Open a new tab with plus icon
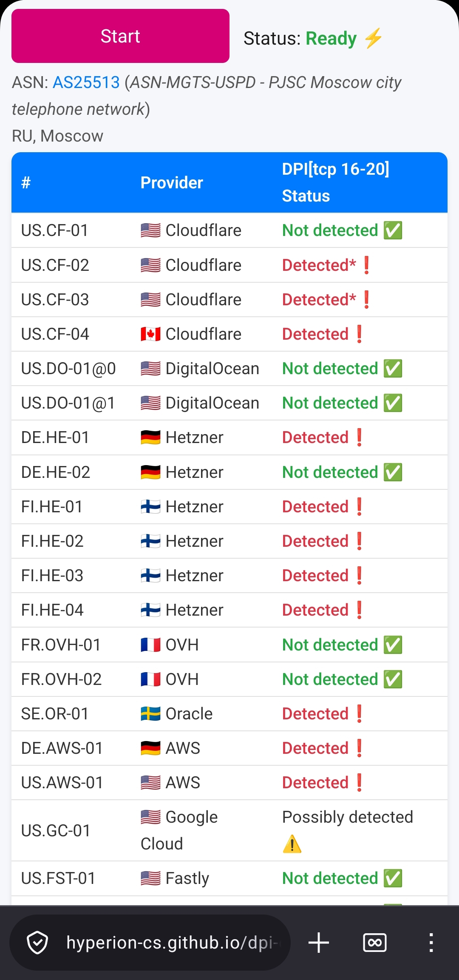This screenshot has width=459, height=980. pyautogui.click(x=319, y=943)
